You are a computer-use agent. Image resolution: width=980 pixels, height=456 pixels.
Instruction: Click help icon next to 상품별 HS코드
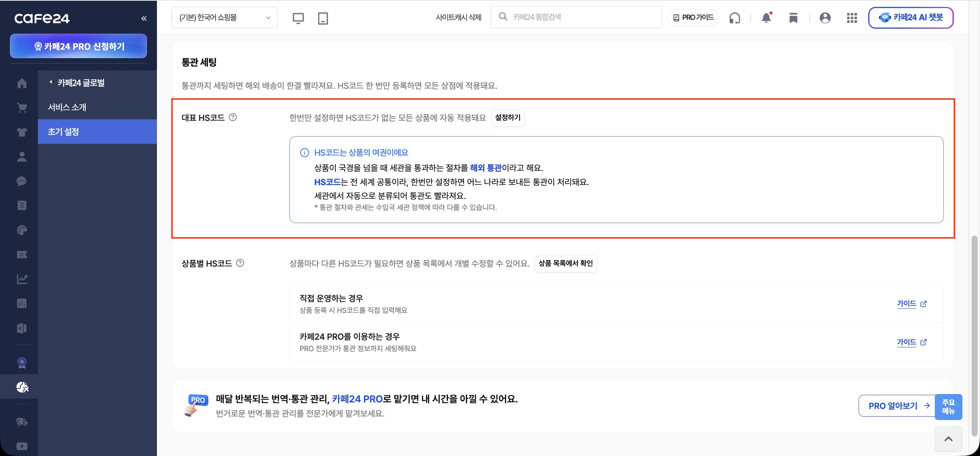[240, 263]
